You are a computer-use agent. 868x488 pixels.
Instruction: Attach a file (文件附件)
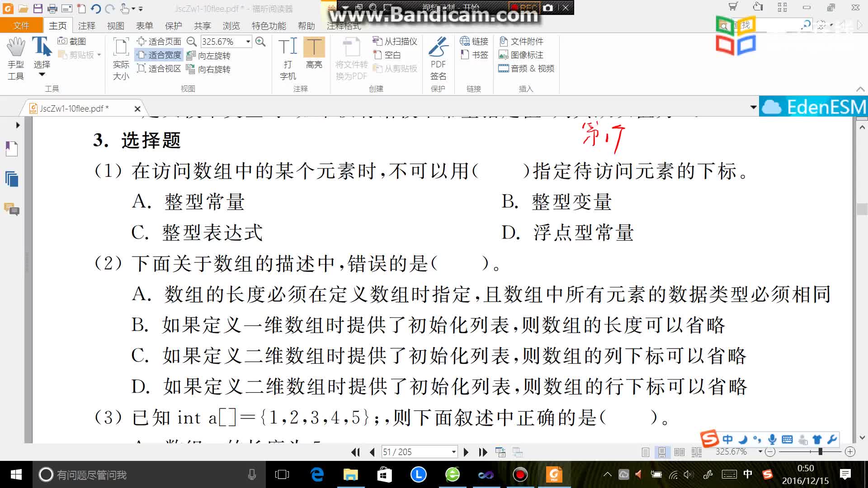(521, 41)
